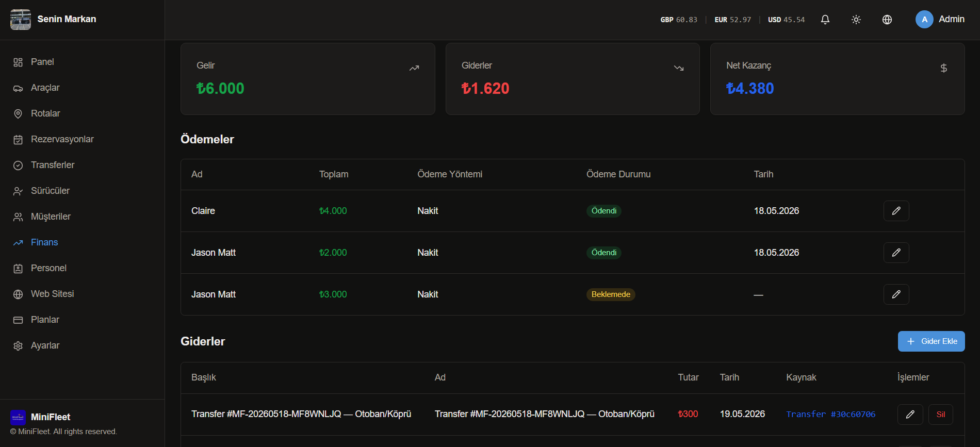980x447 pixels.
Task: Toggle the light/dark theme sun icon
Action: point(856,20)
